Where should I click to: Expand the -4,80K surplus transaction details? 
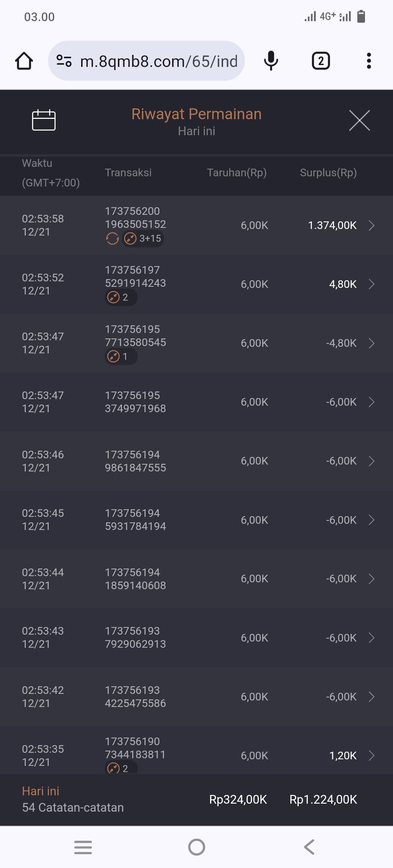point(371,343)
